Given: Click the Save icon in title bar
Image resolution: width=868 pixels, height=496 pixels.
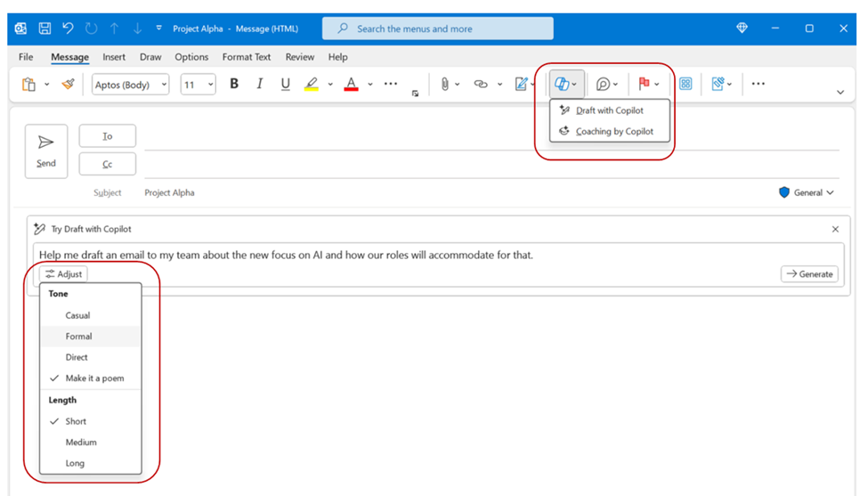Looking at the screenshot, I should click(45, 28).
